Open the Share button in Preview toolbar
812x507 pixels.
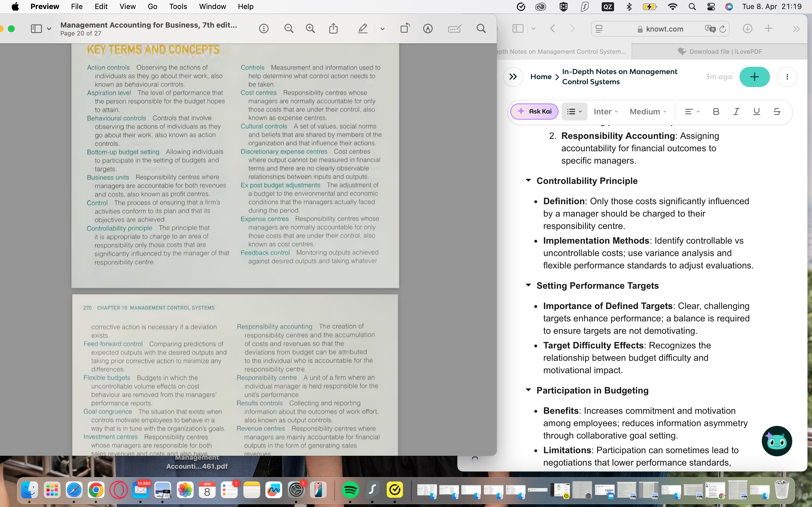tap(333, 29)
